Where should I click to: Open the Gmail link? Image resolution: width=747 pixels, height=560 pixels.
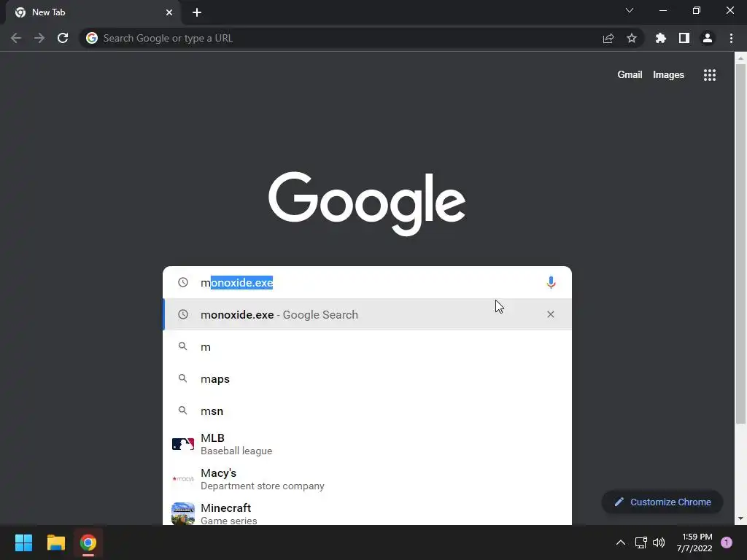coord(630,75)
